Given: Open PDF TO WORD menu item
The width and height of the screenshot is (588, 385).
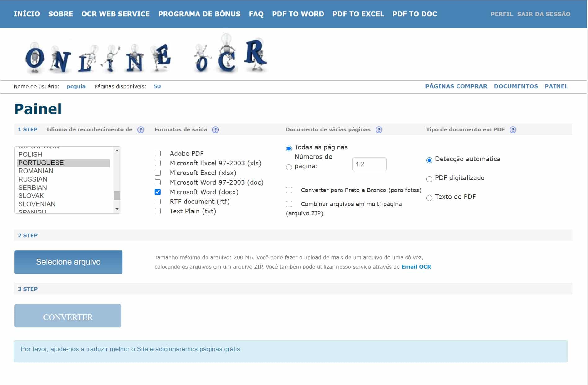Looking at the screenshot, I should coord(298,14).
